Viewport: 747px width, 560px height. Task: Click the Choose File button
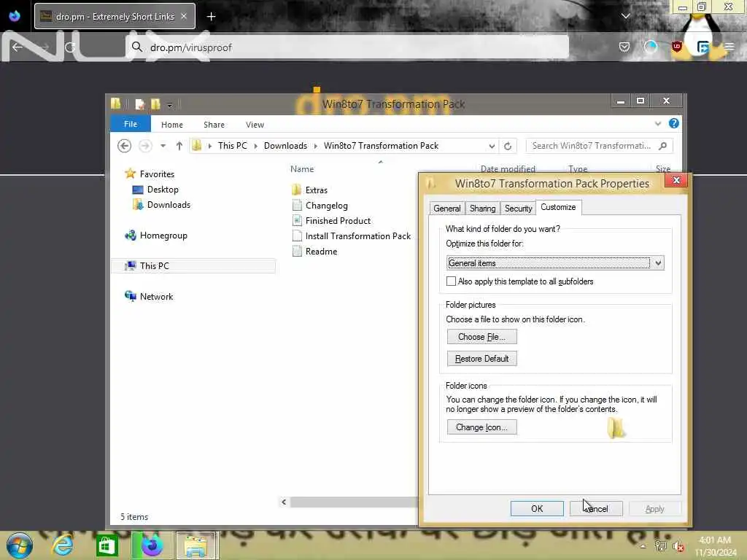point(481,337)
